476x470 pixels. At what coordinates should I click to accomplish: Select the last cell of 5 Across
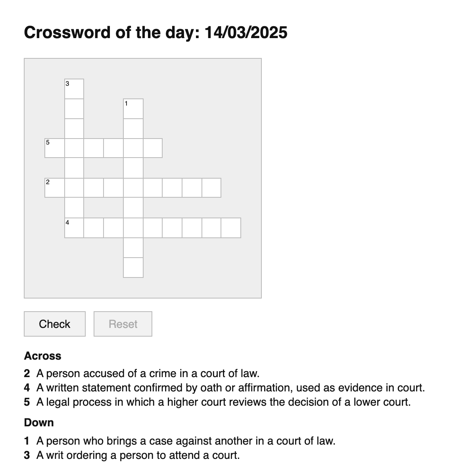point(153,148)
